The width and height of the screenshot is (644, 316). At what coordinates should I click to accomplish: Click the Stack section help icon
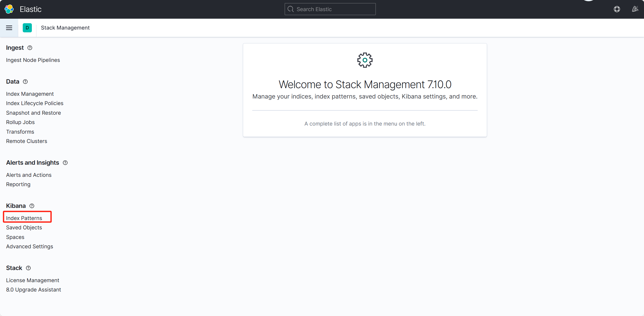28,268
